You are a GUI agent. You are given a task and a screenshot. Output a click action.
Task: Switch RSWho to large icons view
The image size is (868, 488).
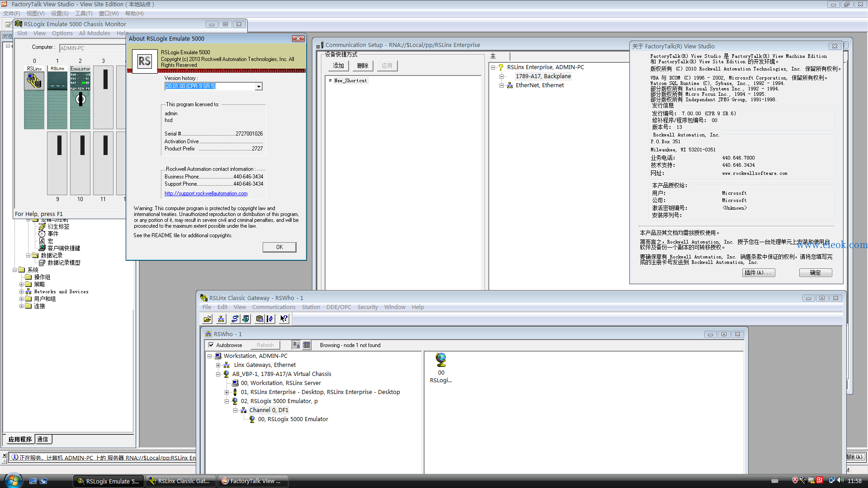pos(296,345)
